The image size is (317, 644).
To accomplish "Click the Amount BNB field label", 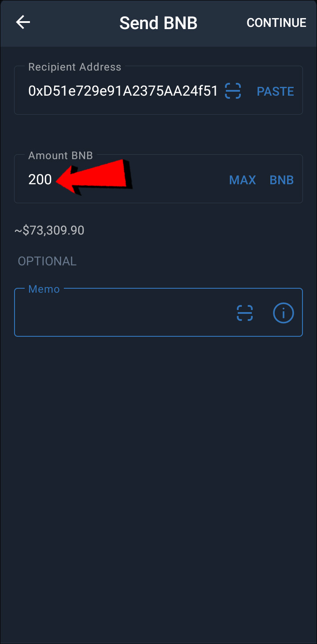I will tap(60, 156).
